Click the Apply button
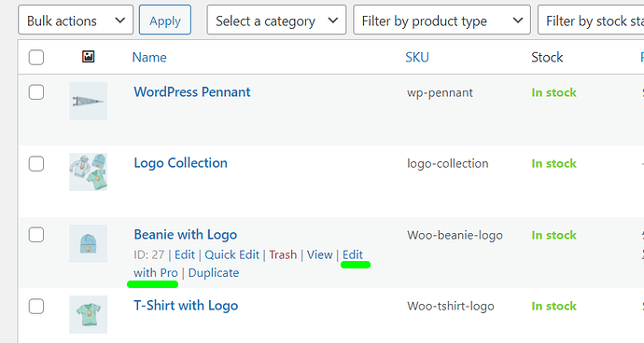Screen dimensions: 644x343 [x=165, y=21]
